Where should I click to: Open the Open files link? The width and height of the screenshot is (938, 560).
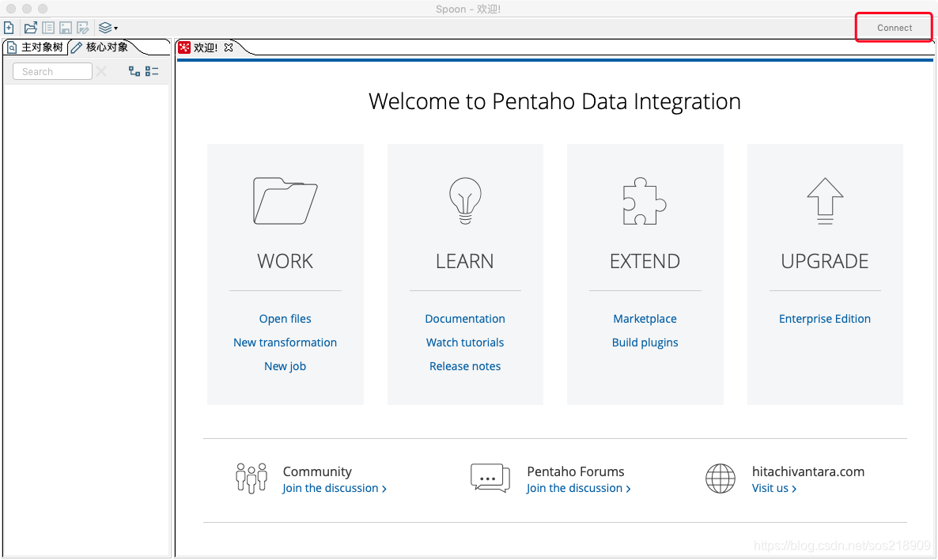285,319
